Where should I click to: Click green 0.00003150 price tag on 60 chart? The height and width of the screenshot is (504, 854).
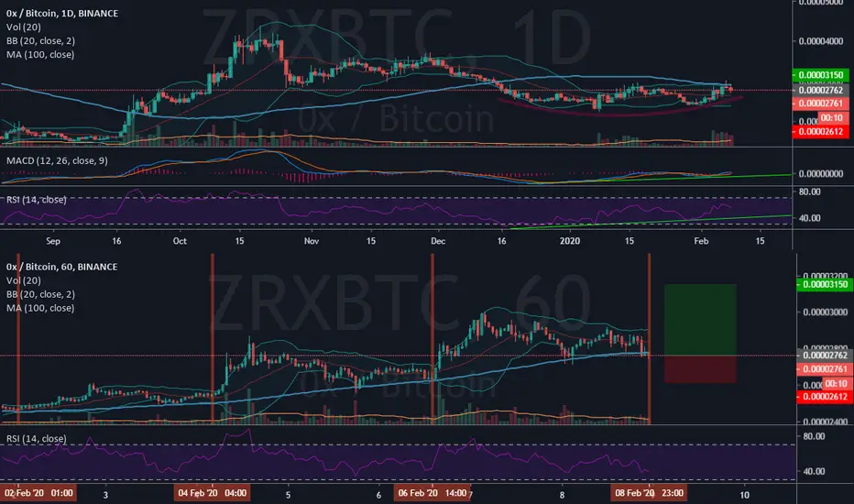825,284
